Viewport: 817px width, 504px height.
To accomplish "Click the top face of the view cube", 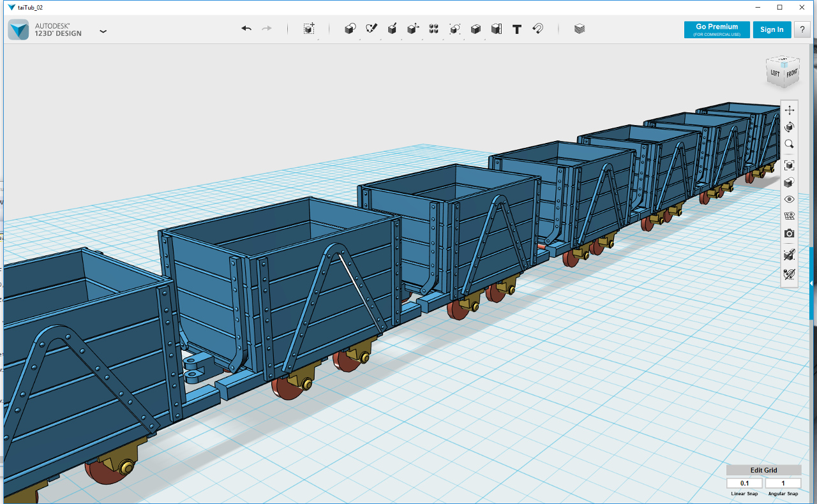I will click(783, 60).
